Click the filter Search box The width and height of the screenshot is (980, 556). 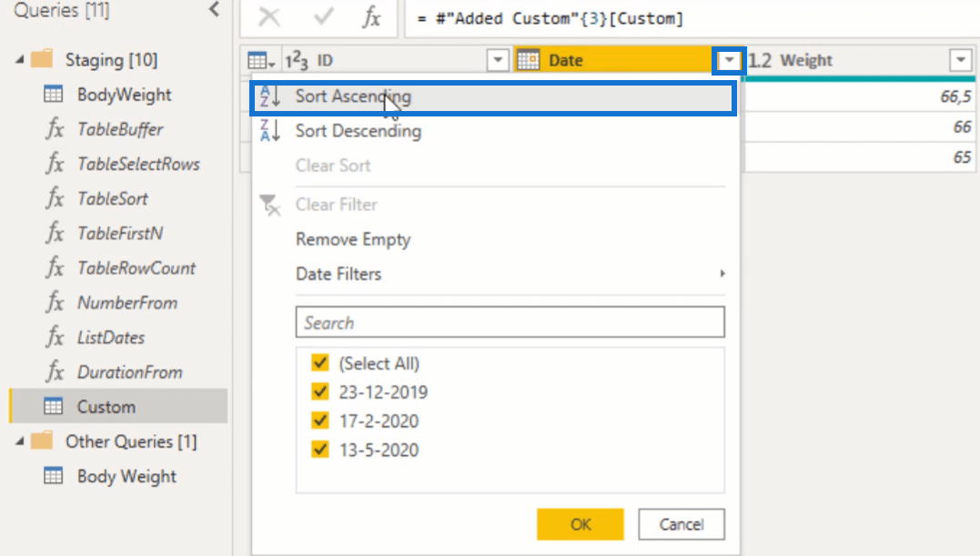click(510, 322)
